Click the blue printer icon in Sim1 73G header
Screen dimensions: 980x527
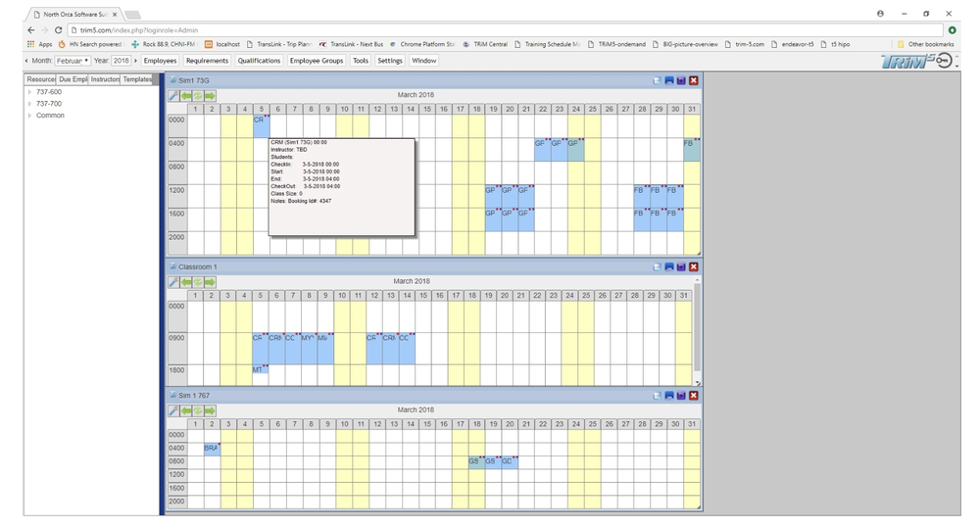click(x=669, y=80)
